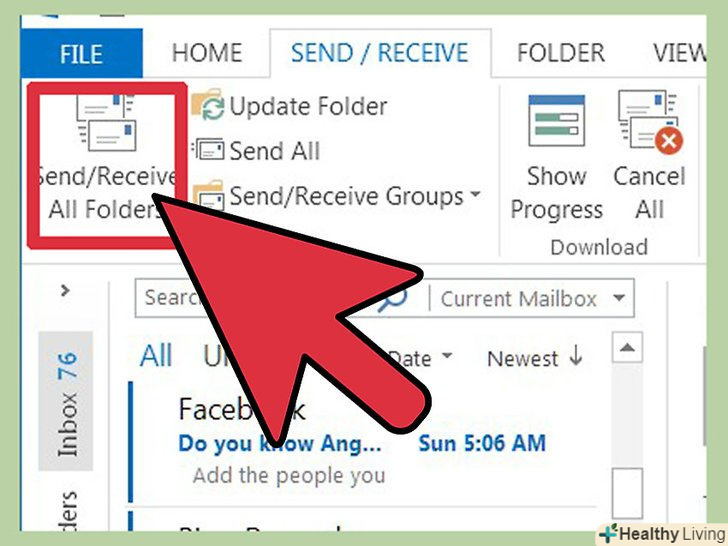Screen dimensions: 728x546
Task: Open the FOLDER ribbon tab
Action: click(561, 53)
